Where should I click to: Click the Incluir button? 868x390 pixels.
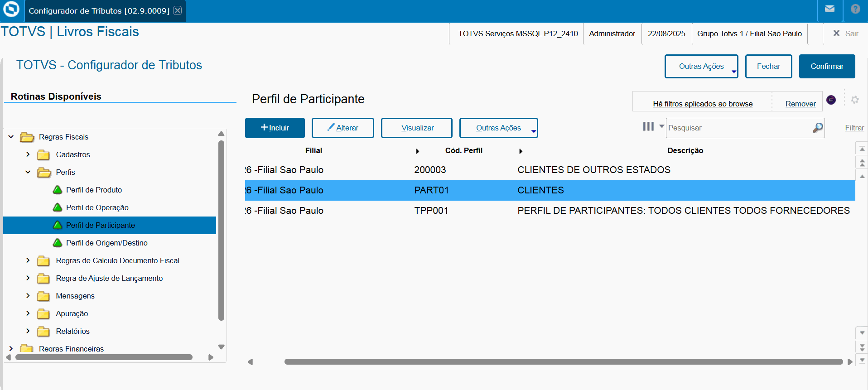275,128
